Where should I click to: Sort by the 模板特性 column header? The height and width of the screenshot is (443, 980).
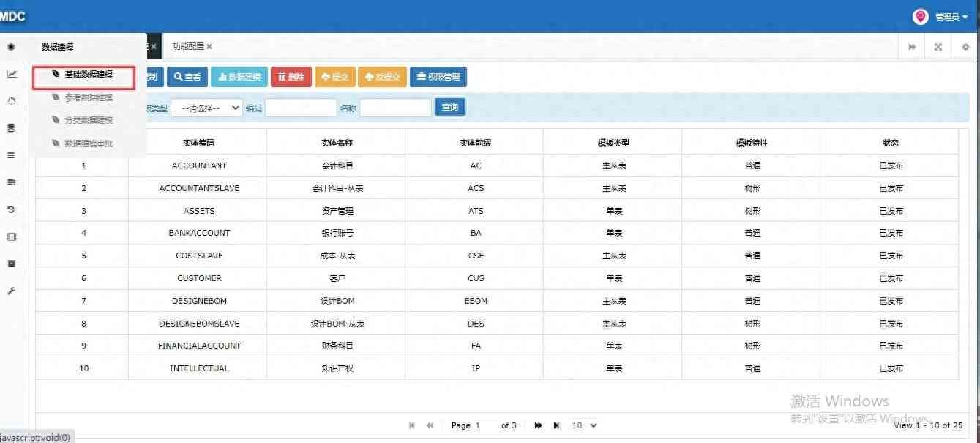752,143
